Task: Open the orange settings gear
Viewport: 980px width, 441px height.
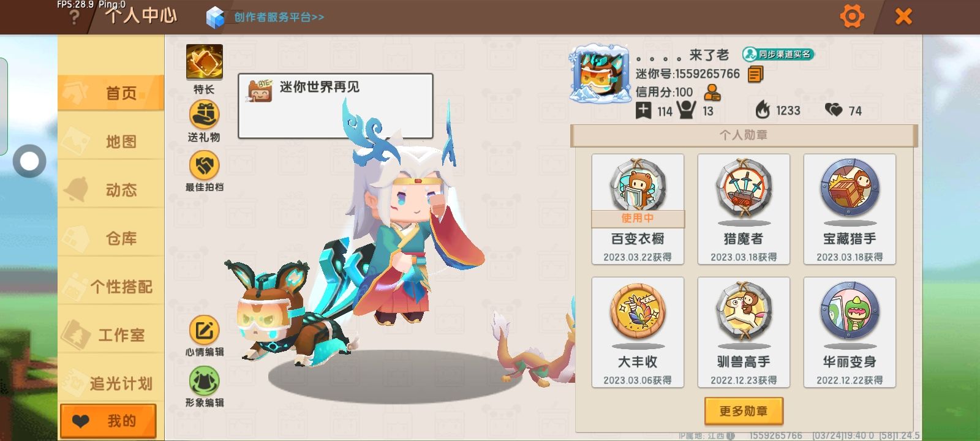Action: point(852,16)
